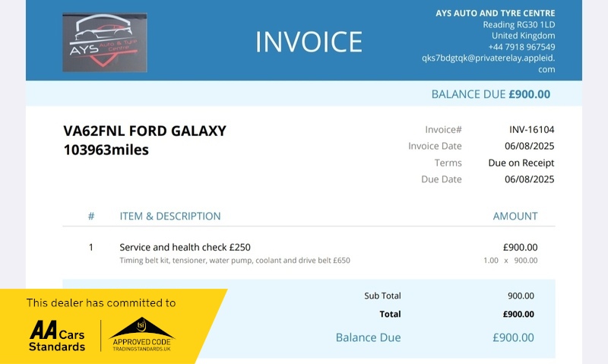Click the AMOUNT column header
Viewport: 608px width, 364px height.
[515, 216]
